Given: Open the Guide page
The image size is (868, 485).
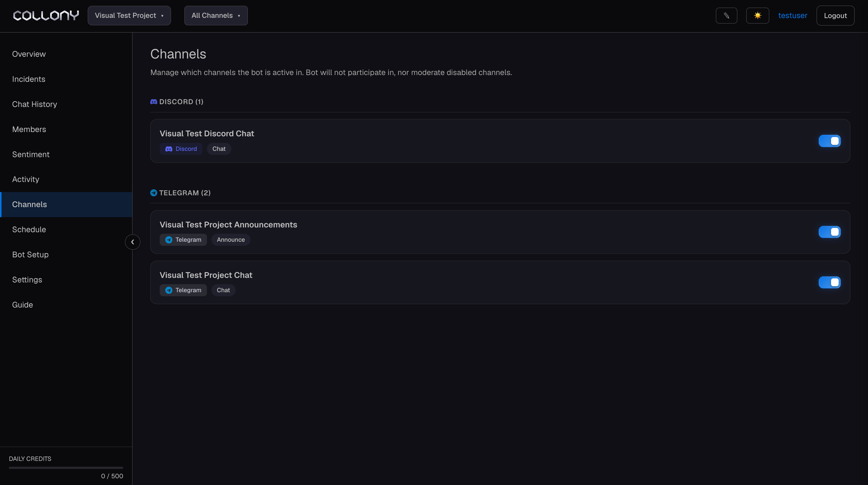Looking at the screenshot, I should 66,305.
